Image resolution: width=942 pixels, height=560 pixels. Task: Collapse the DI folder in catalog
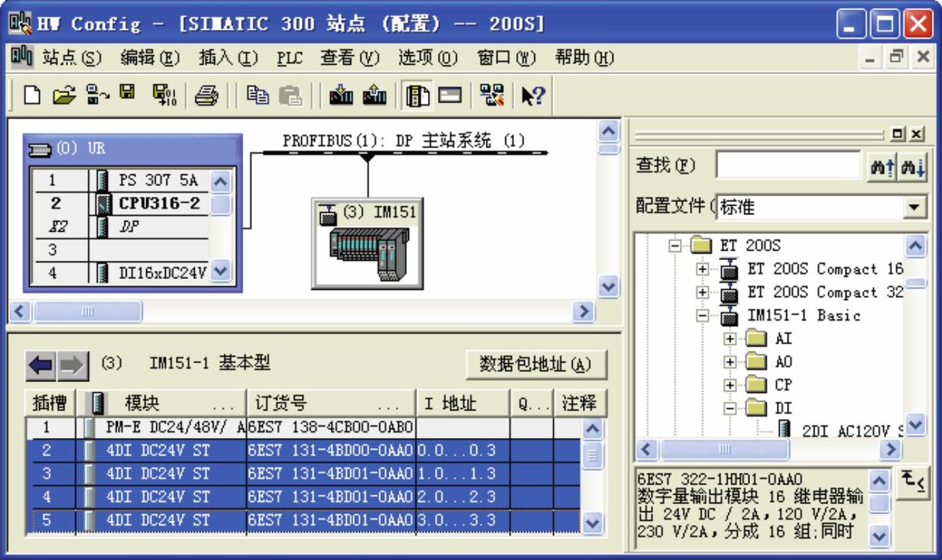pyautogui.click(x=730, y=408)
